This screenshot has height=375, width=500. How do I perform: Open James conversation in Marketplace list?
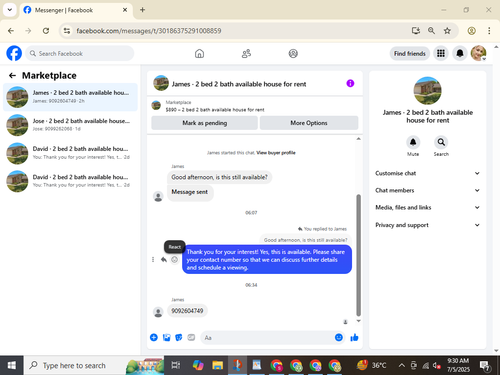pyautogui.click(x=70, y=97)
